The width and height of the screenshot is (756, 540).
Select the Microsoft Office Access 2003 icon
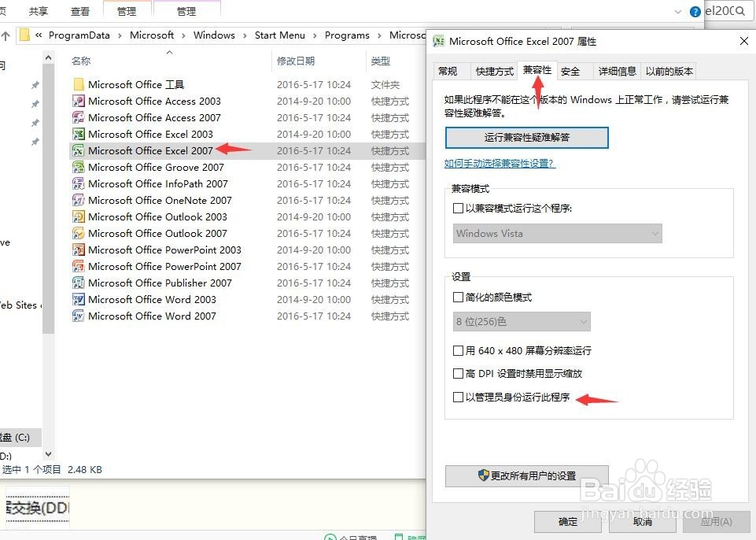point(77,101)
